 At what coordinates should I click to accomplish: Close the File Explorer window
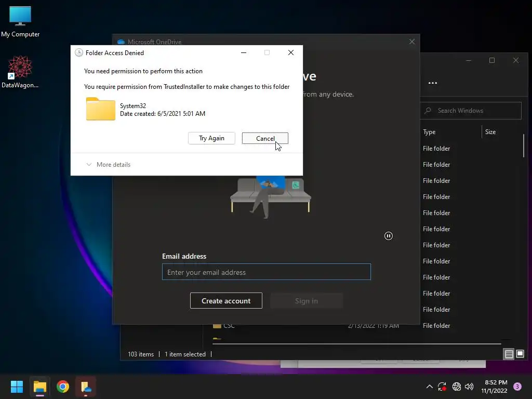(516, 60)
